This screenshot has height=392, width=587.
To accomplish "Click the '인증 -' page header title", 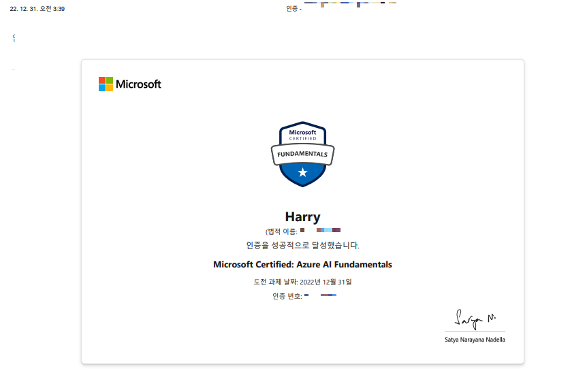I will pyautogui.click(x=294, y=9).
